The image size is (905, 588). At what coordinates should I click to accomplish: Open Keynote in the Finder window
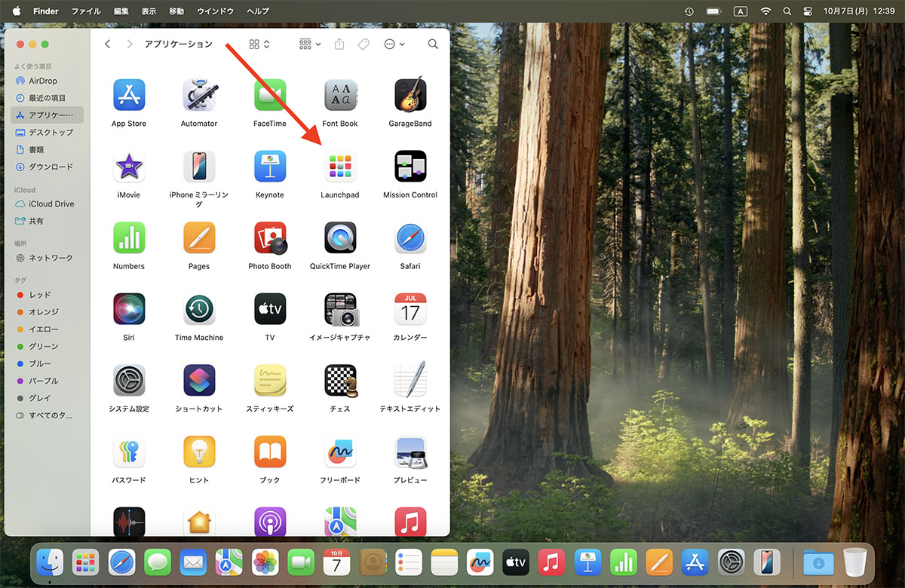270,167
